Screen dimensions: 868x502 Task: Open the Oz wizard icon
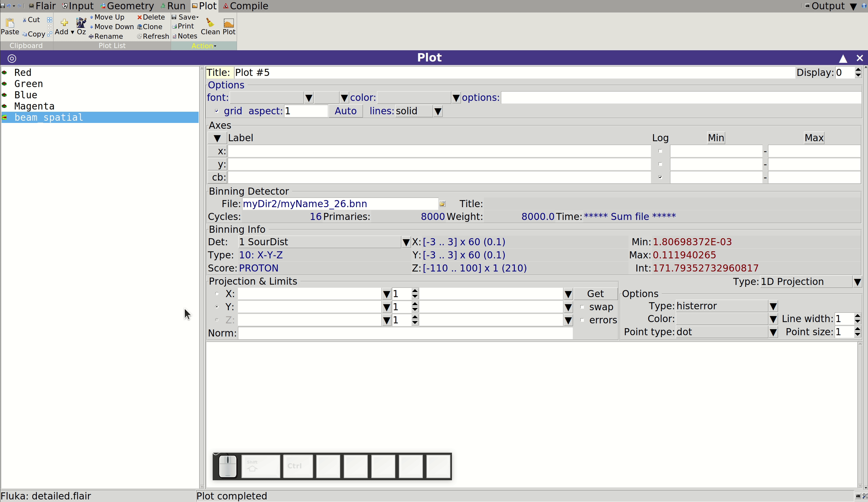[x=81, y=23]
